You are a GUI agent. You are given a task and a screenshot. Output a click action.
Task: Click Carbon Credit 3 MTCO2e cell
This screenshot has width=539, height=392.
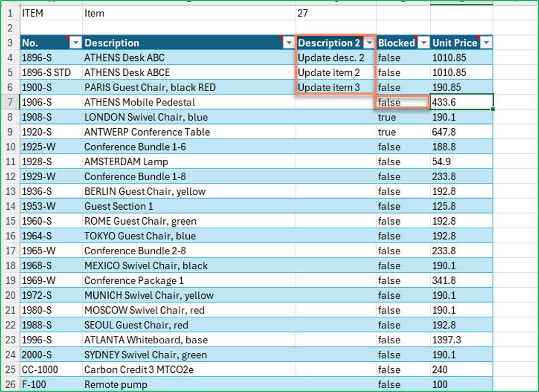click(x=189, y=369)
